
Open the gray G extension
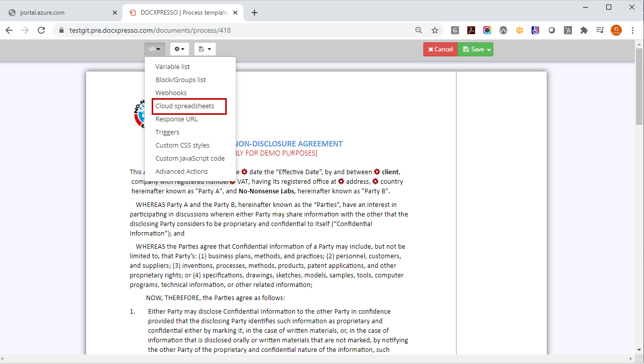[455, 30]
